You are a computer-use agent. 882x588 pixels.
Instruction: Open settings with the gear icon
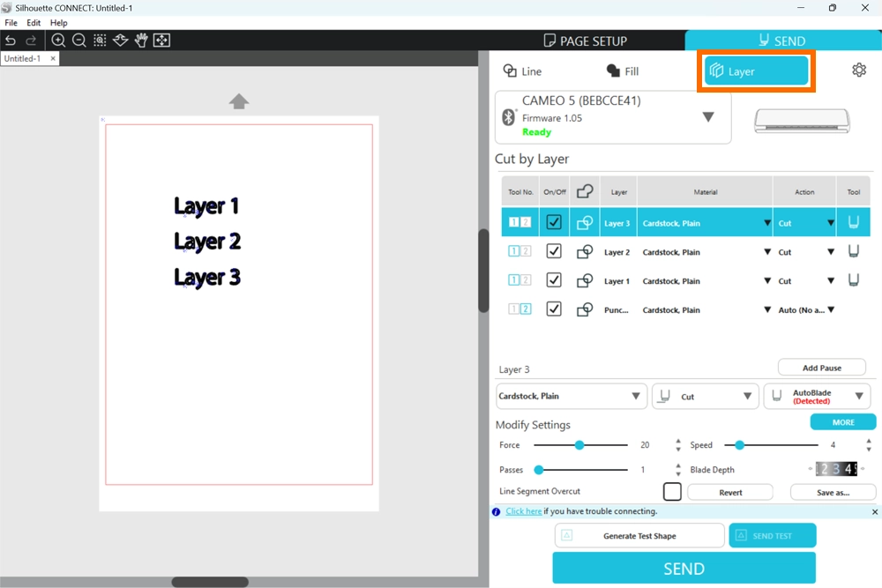[859, 71]
